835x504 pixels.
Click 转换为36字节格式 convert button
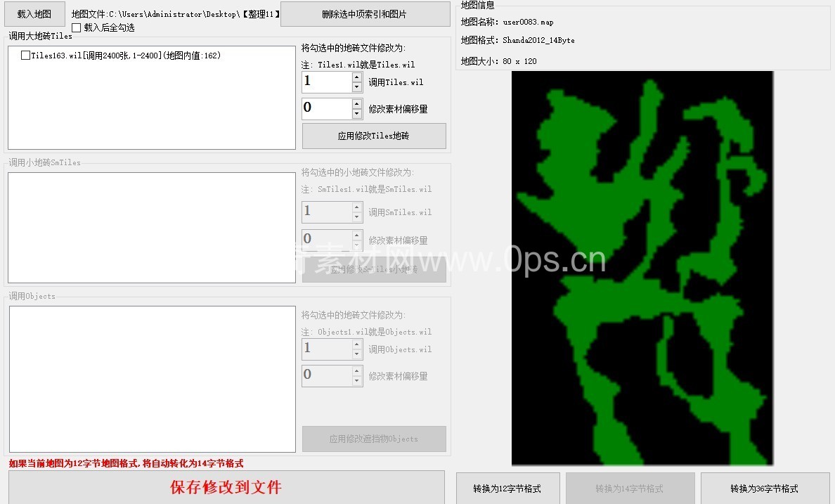(x=764, y=489)
